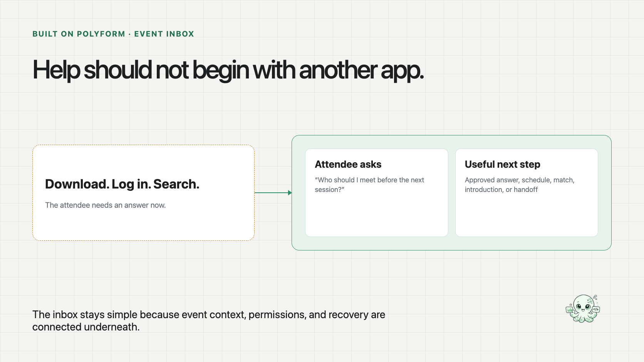Screen dimensions: 644x362
Task: Click the footer sentence about the inbox staying simple
Action: [209, 321]
